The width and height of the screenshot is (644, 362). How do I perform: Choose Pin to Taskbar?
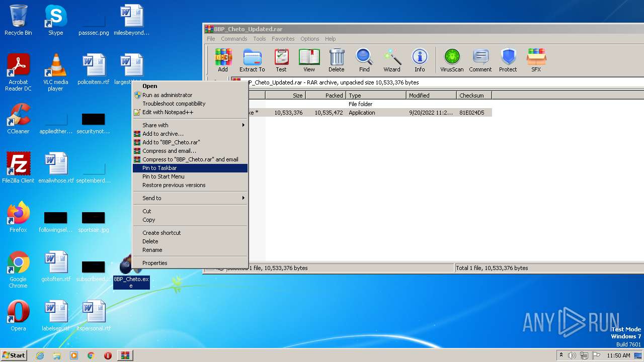point(190,168)
